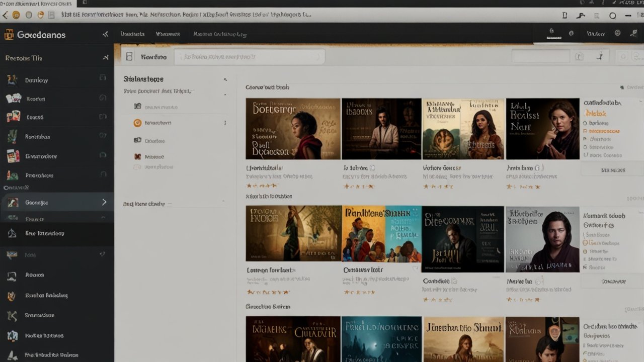Click the first sidebar shelf icon at top
The width and height of the screenshot is (644, 362).
pyautogui.click(x=11, y=80)
